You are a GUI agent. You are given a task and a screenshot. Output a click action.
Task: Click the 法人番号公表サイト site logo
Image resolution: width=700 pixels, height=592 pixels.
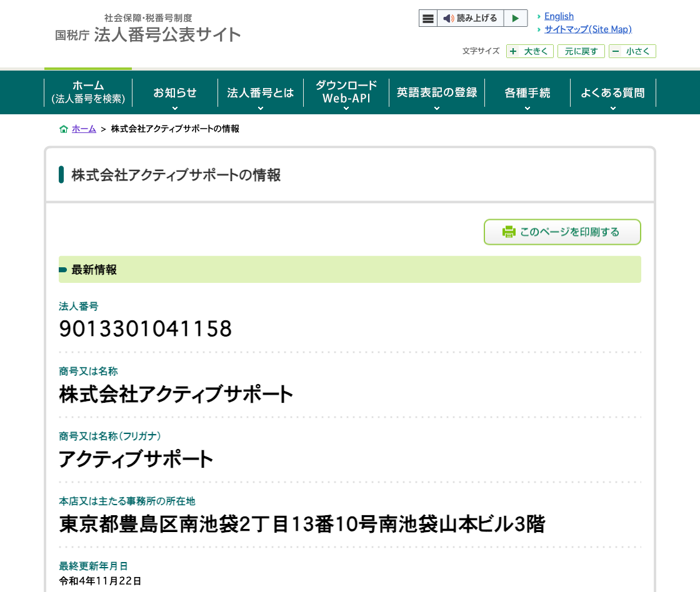147,29
